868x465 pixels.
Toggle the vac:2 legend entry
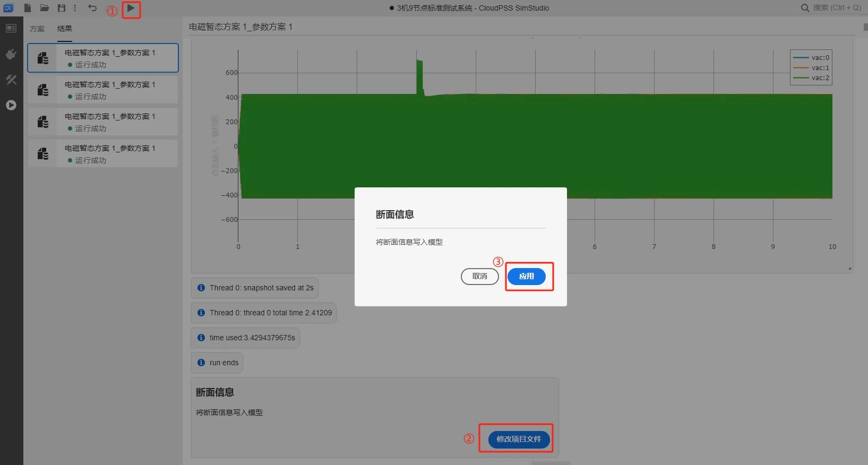coord(811,78)
